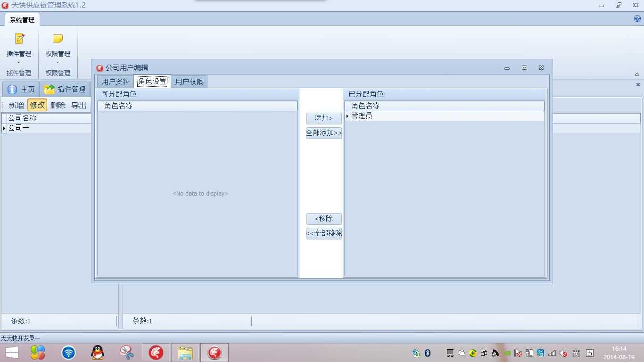Click the network signal bars tray icon
The height and width of the screenshot is (362, 644).
tap(552, 353)
